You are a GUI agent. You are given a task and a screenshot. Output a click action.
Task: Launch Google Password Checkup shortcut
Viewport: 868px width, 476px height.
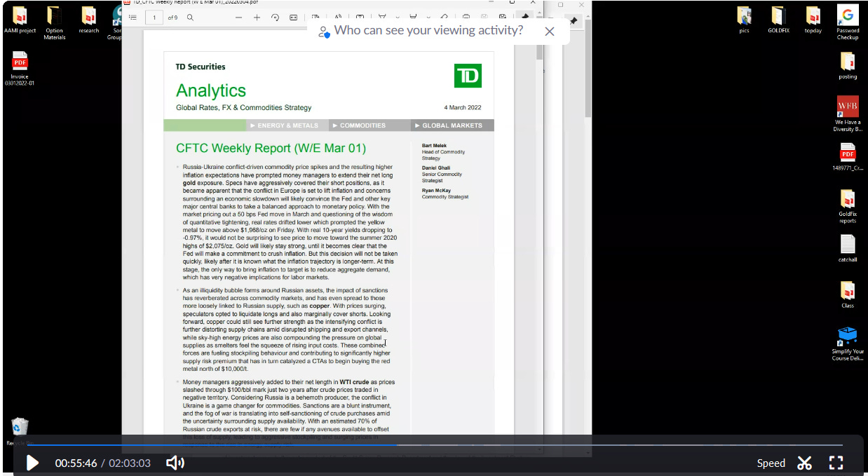pyautogui.click(x=848, y=22)
